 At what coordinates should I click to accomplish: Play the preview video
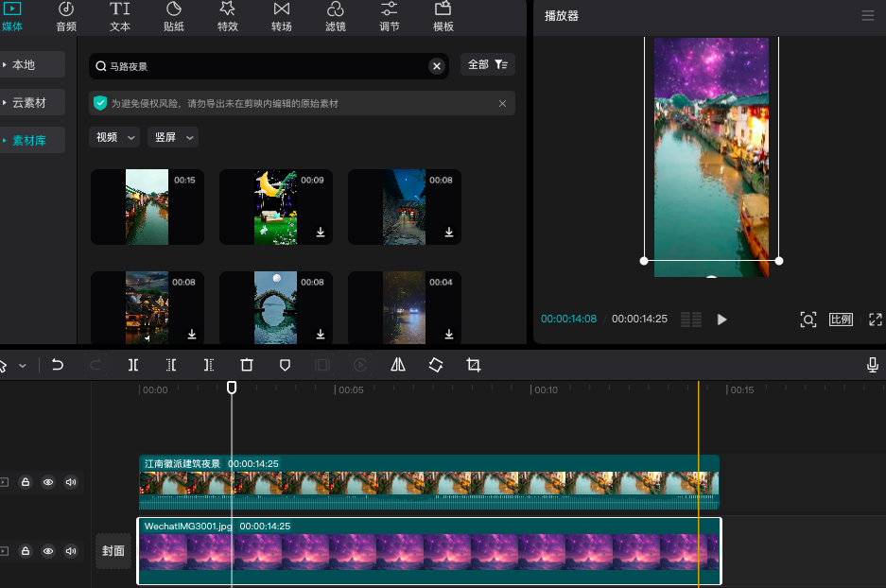[x=721, y=320]
